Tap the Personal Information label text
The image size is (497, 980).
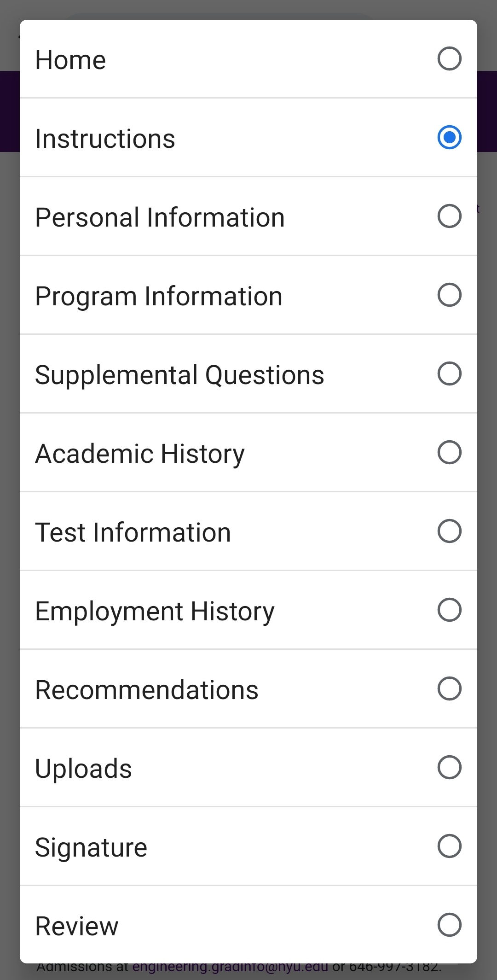(160, 218)
